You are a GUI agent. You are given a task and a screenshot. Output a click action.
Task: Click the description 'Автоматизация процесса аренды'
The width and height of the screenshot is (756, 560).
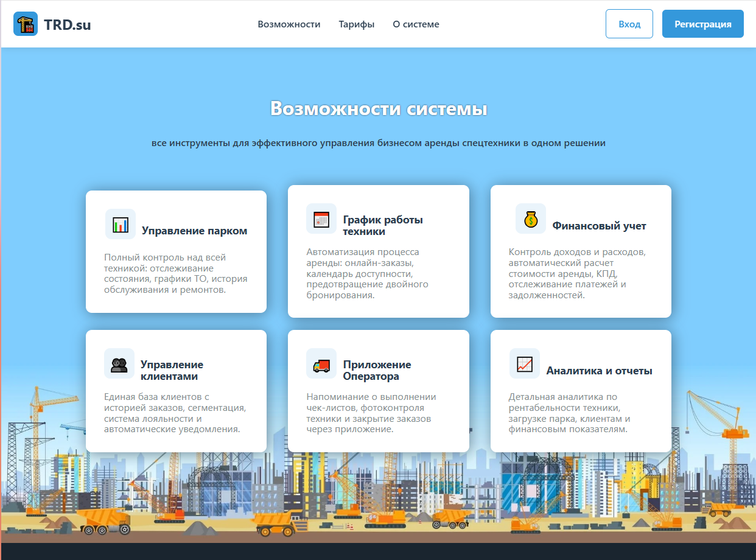point(368,273)
